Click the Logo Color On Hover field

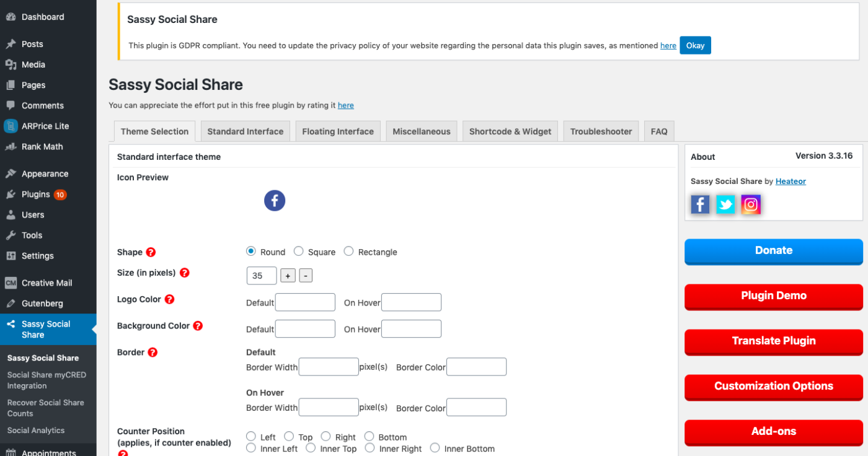tap(411, 302)
